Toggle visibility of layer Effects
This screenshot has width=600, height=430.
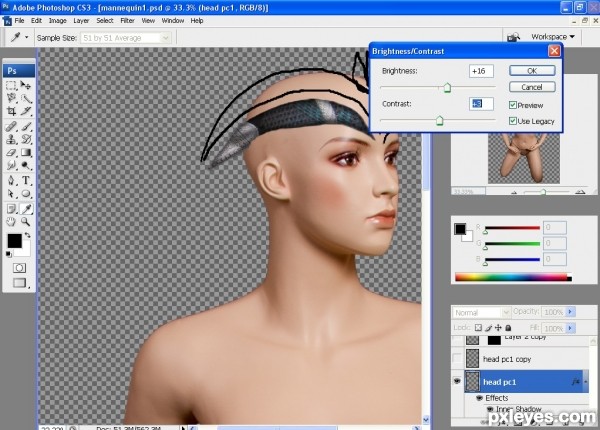coord(479,398)
